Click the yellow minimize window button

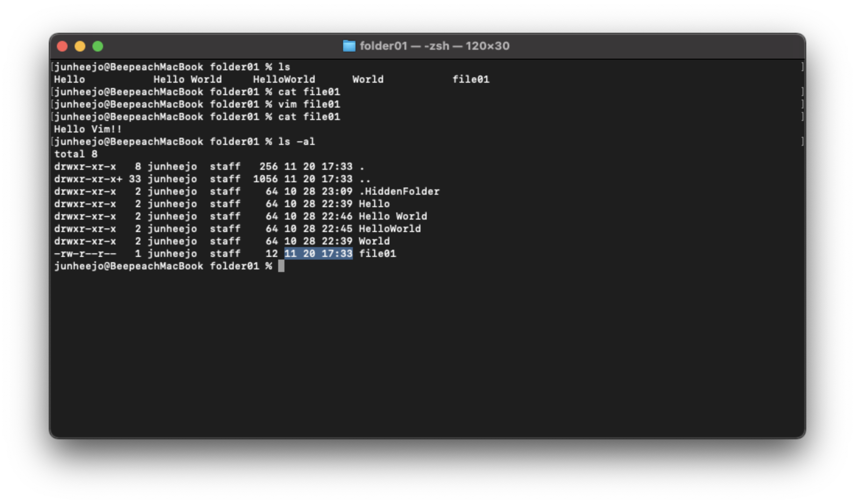coord(80,46)
